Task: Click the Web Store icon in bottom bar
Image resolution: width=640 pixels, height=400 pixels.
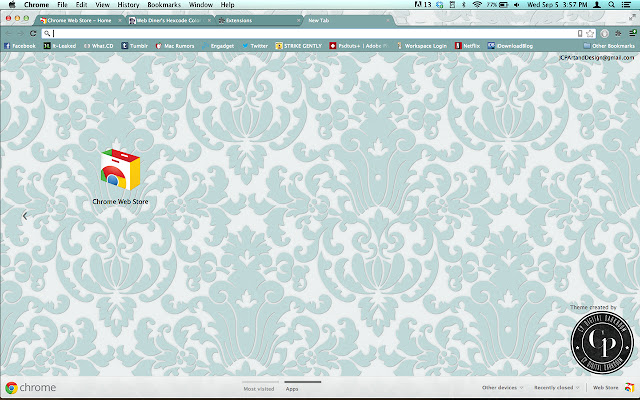Action: [629, 388]
